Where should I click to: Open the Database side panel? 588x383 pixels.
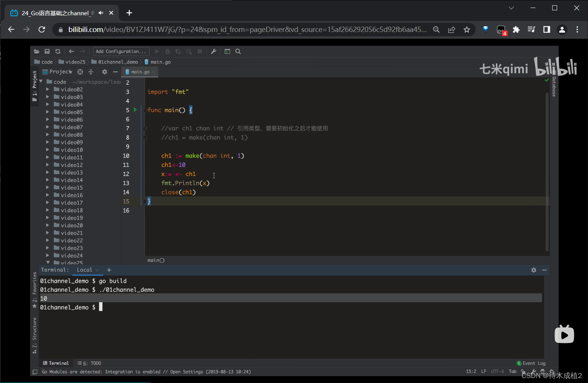[554, 85]
